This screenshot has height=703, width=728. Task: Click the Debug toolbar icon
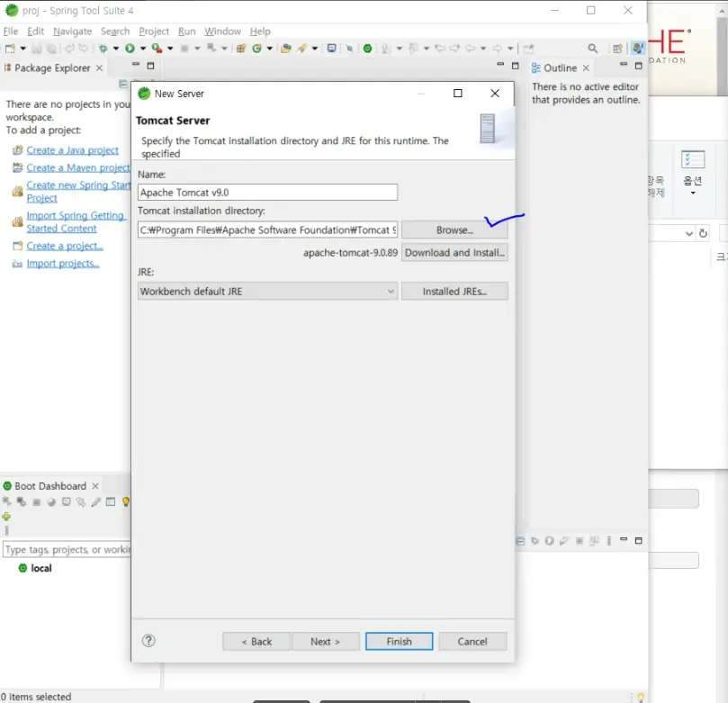156,48
